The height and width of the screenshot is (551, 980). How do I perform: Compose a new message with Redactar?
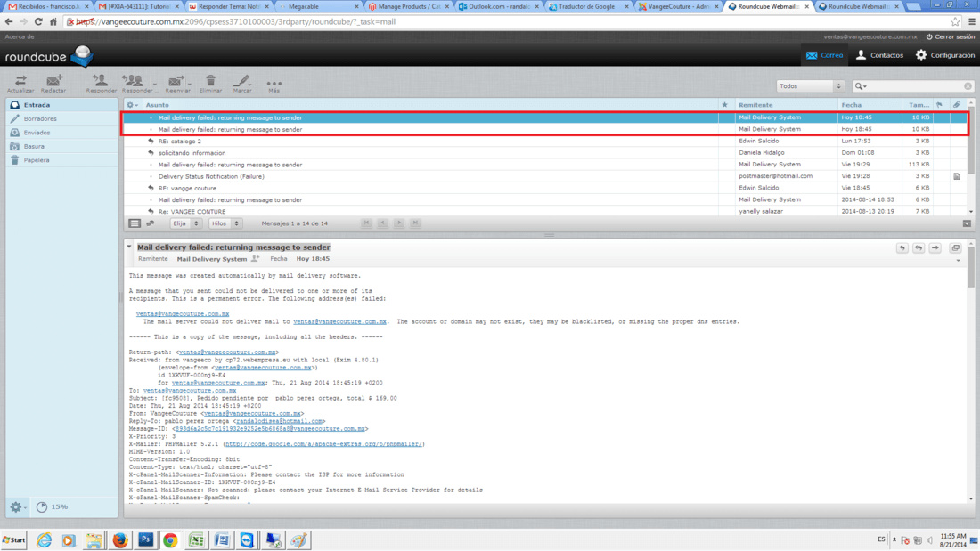[53, 84]
